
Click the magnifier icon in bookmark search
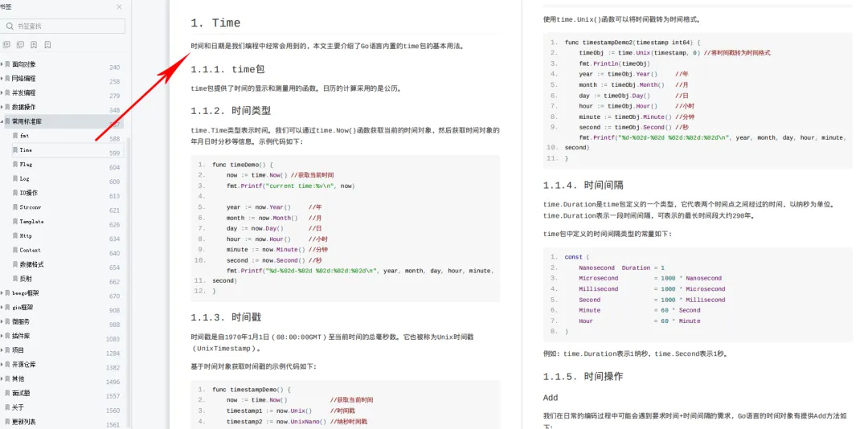[x=10, y=26]
